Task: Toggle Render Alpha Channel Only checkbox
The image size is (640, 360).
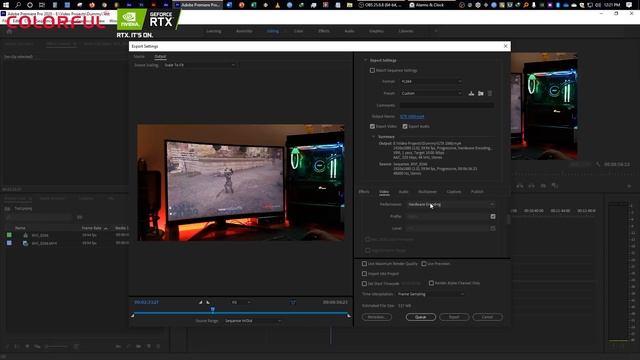Action: pos(431,283)
